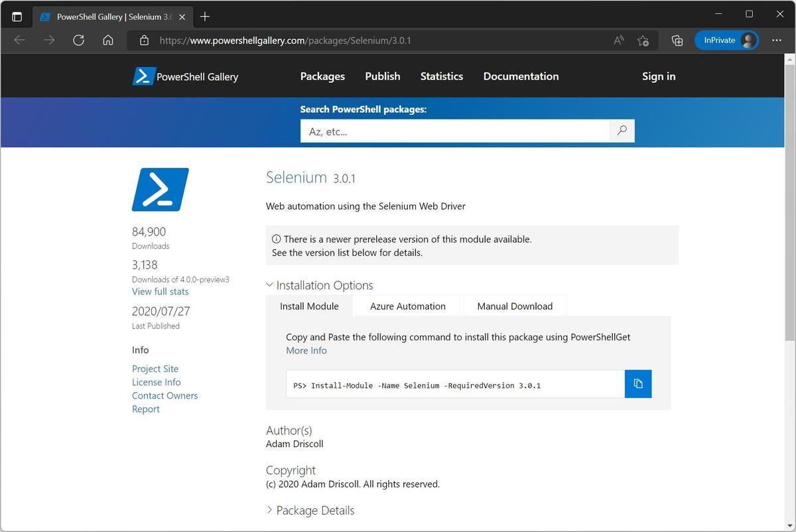Click the 3,138 downloads figure
Image resolution: width=796 pixels, height=532 pixels.
click(x=145, y=265)
